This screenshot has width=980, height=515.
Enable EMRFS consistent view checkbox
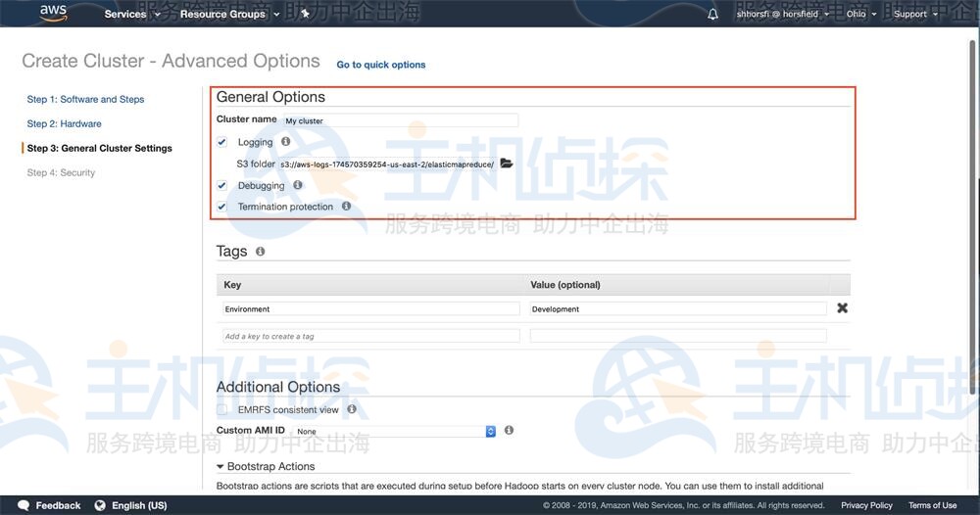click(222, 409)
